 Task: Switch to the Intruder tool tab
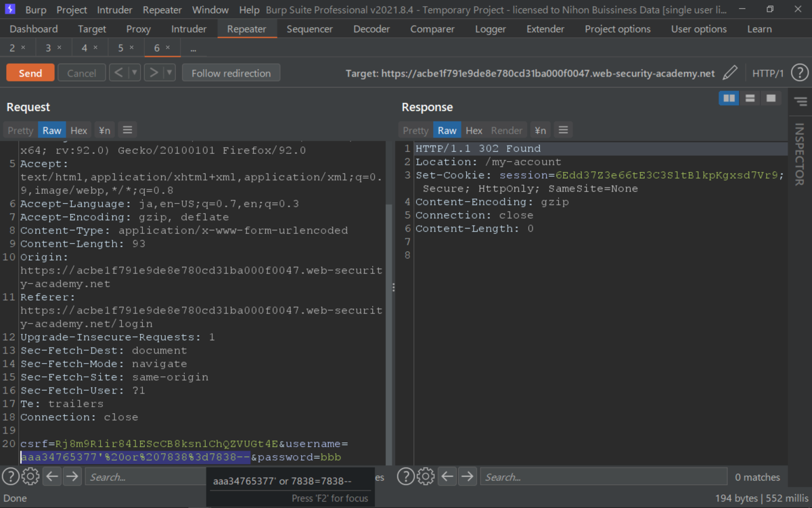click(189, 29)
